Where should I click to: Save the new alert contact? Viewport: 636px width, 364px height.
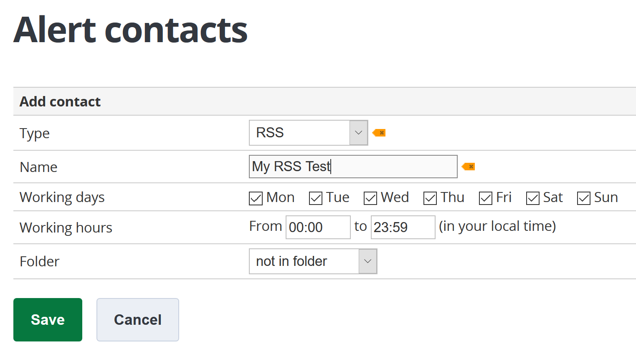tap(48, 320)
